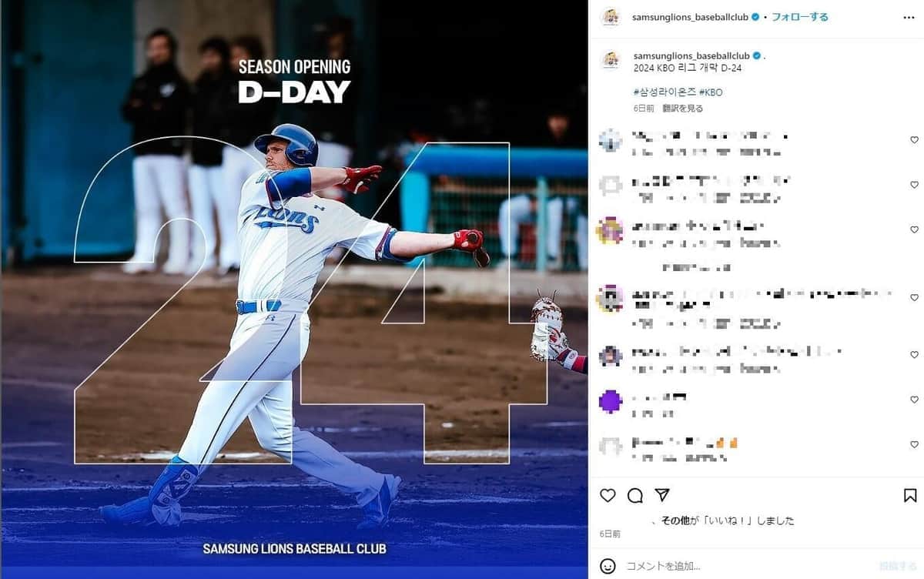Click the profile avatar beside the caption

pyautogui.click(x=611, y=60)
